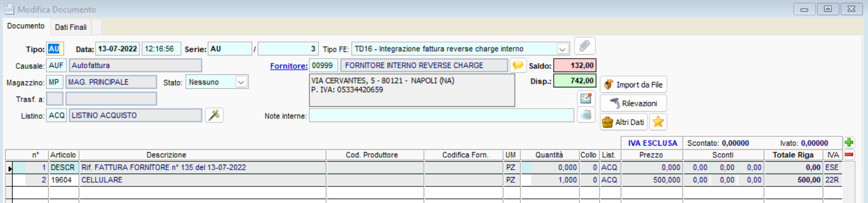
Task: Remove row with red minus icon
Action: point(849,155)
